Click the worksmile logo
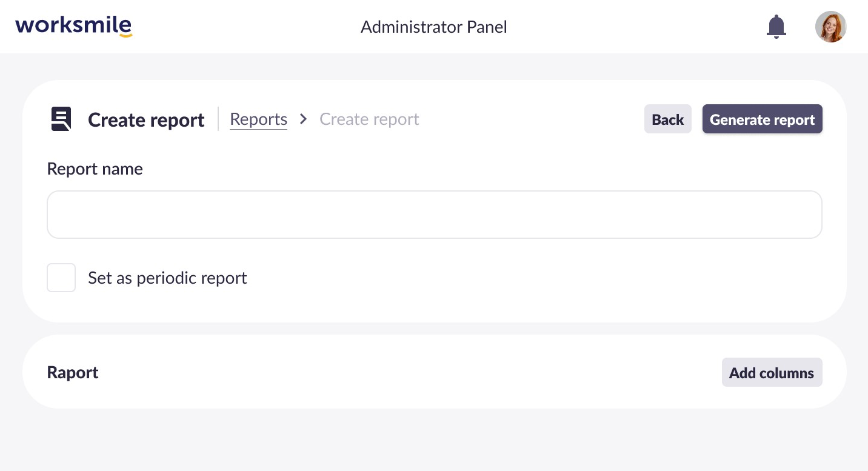This screenshot has height=471, width=868. (73, 26)
